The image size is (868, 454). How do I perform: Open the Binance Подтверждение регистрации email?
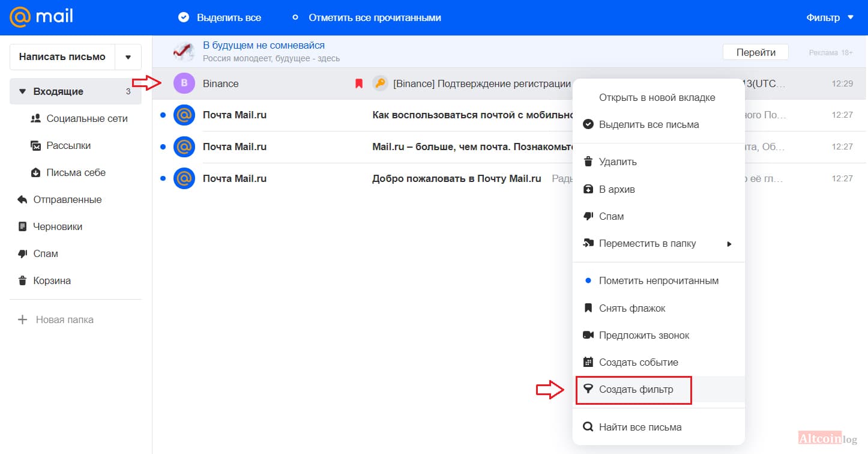coord(481,83)
